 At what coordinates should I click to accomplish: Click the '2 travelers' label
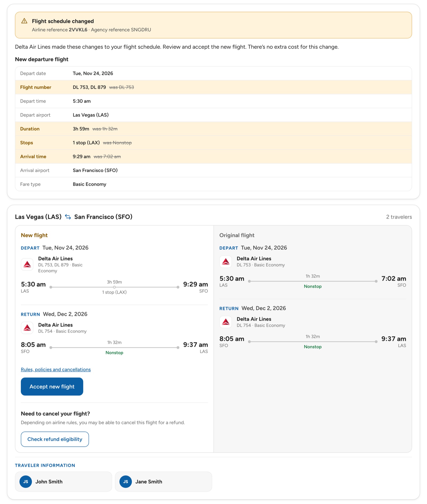coord(399,217)
